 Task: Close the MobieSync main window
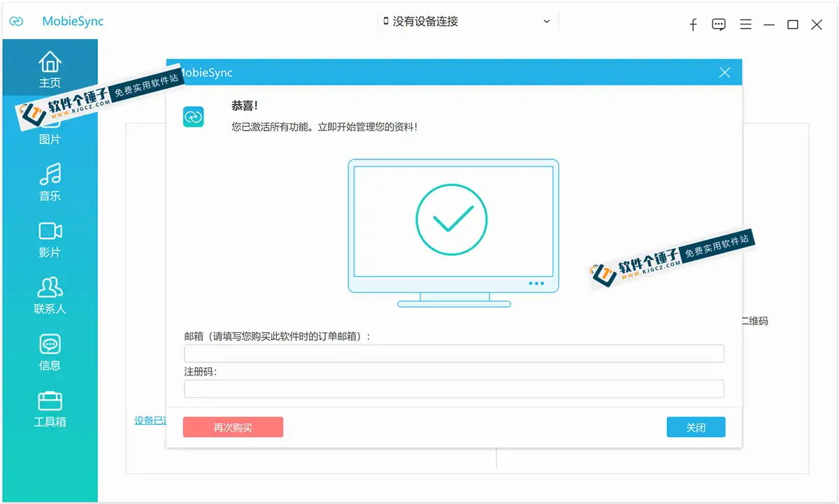click(x=817, y=24)
